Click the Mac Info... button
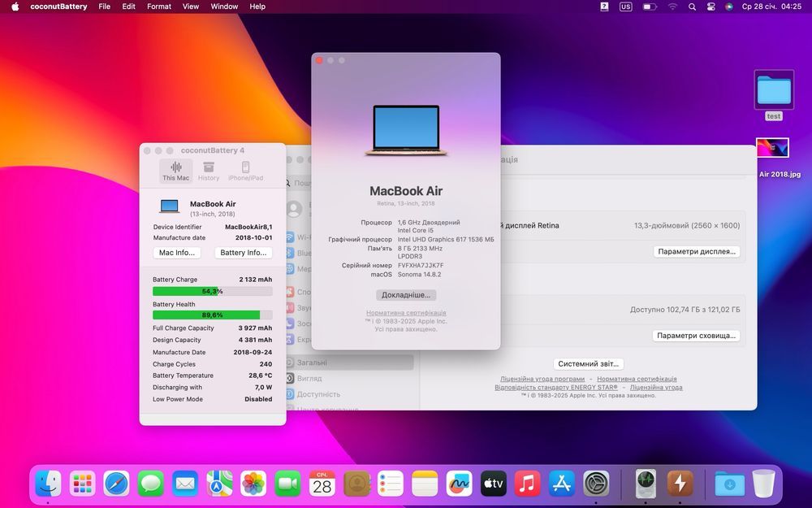Viewport: 812px width, 508px height. pos(177,253)
